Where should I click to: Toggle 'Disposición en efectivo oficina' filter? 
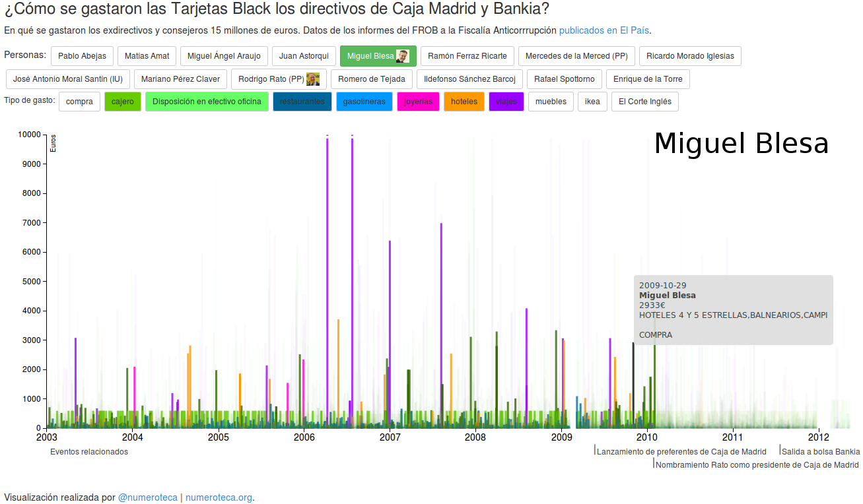[207, 102]
